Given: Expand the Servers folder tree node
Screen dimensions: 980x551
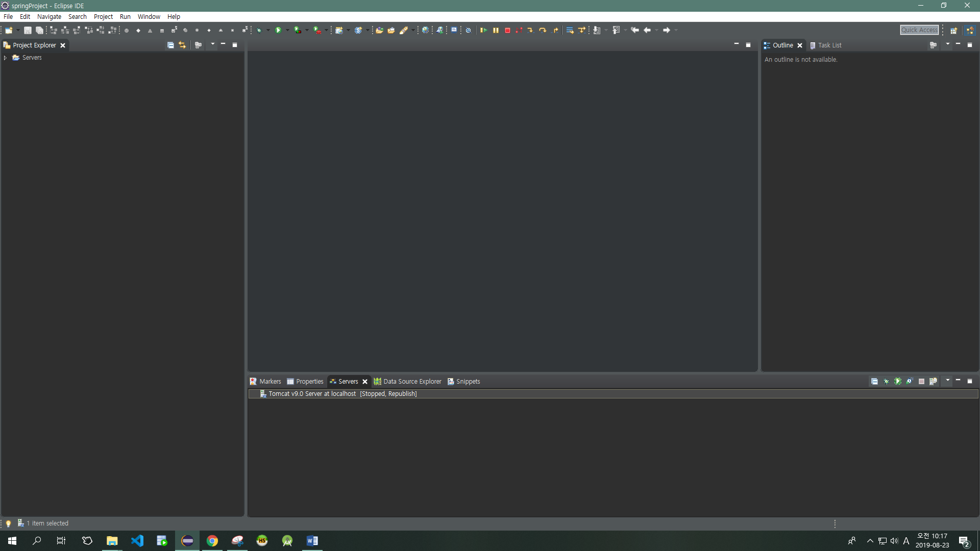Looking at the screenshot, I should [x=5, y=58].
